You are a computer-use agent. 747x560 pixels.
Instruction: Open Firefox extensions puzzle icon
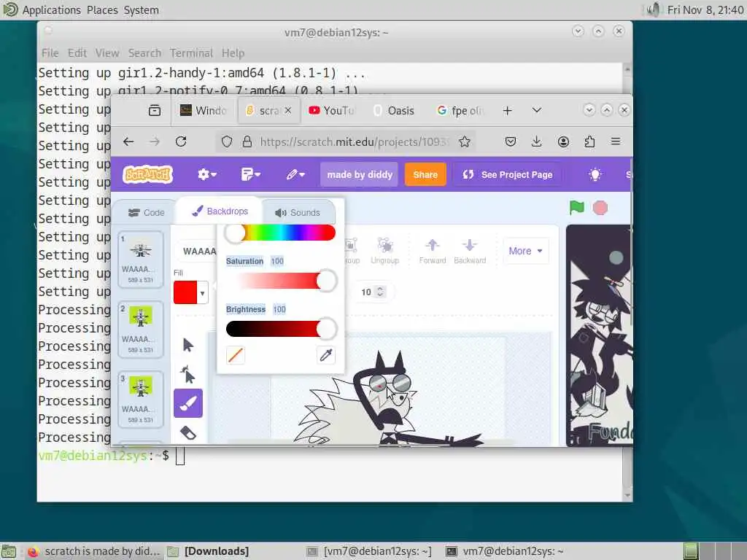click(x=589, y=141)
